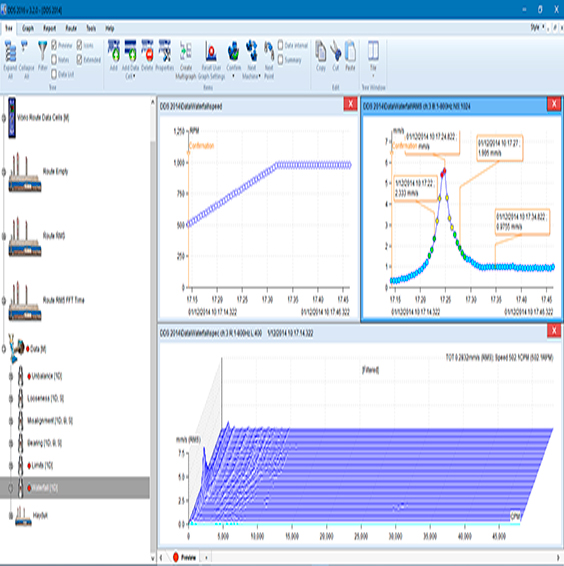
Task: Click the Paste clipboard icon
Action: click(x=350, y=51)
